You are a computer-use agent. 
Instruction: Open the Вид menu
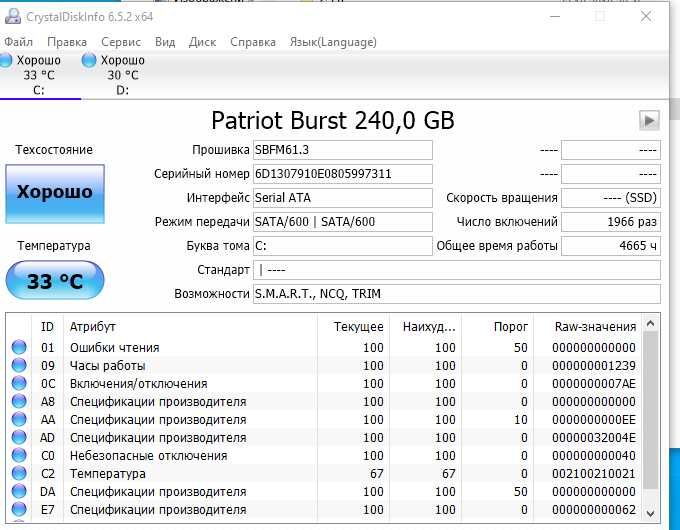pos(165,42)
